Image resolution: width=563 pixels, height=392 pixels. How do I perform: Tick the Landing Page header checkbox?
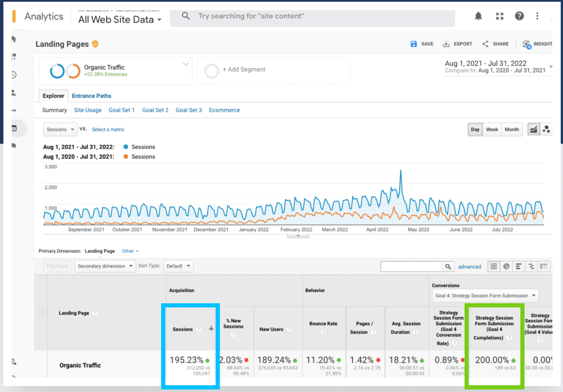point(41,313)
